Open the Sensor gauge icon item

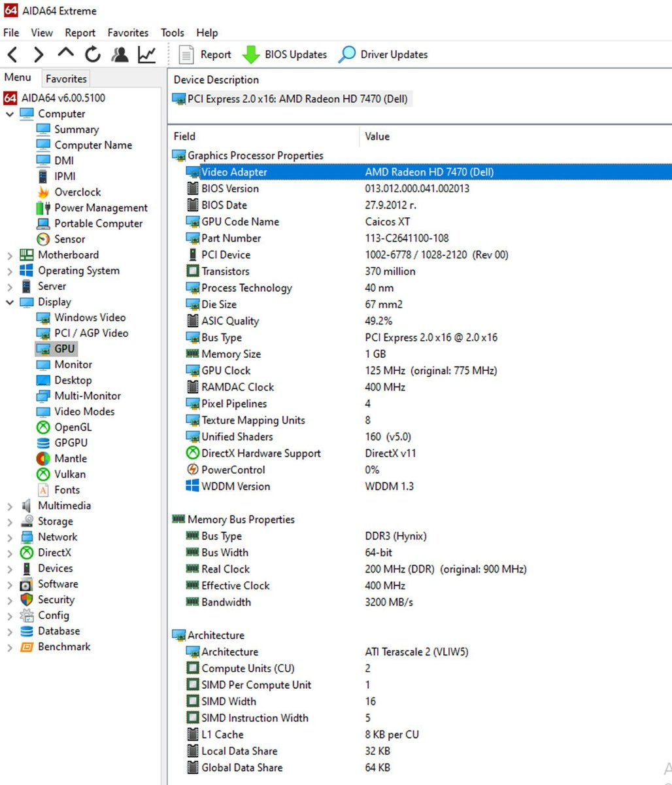61,239
